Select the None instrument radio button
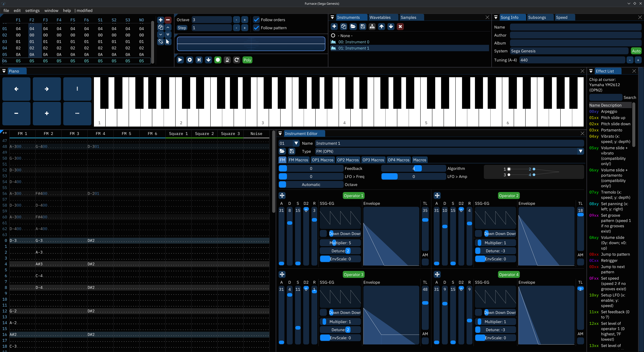This screenshot has height=352, width=644. [333, 36]
